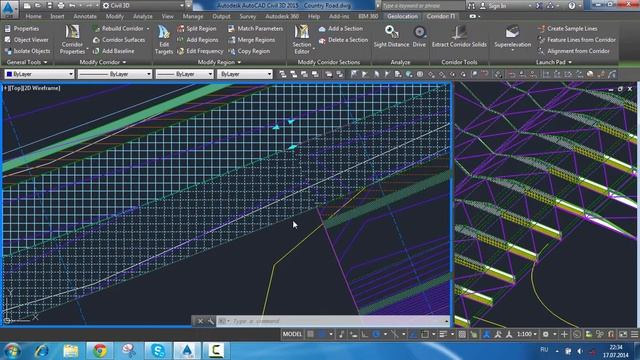
Task: Click Feature Lines from Corridor
Action: coord(577,40)
